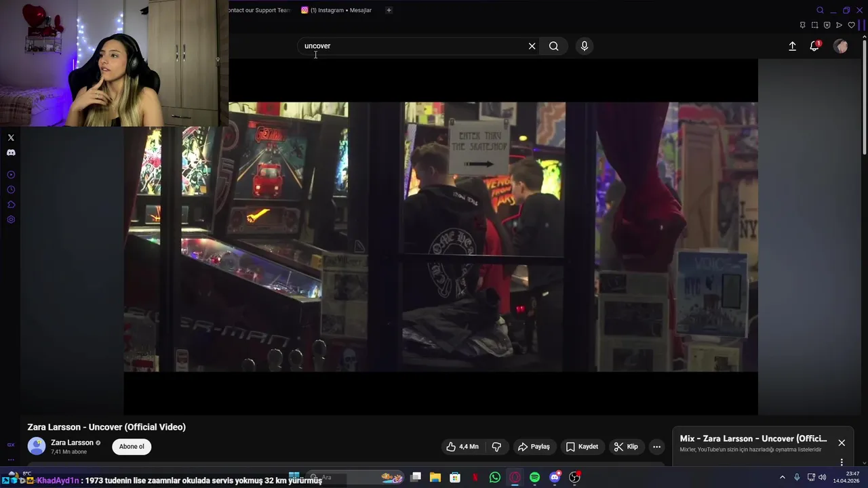Open Microsoft Store from the taskbar
868x488 pixels.
(455, 478)
